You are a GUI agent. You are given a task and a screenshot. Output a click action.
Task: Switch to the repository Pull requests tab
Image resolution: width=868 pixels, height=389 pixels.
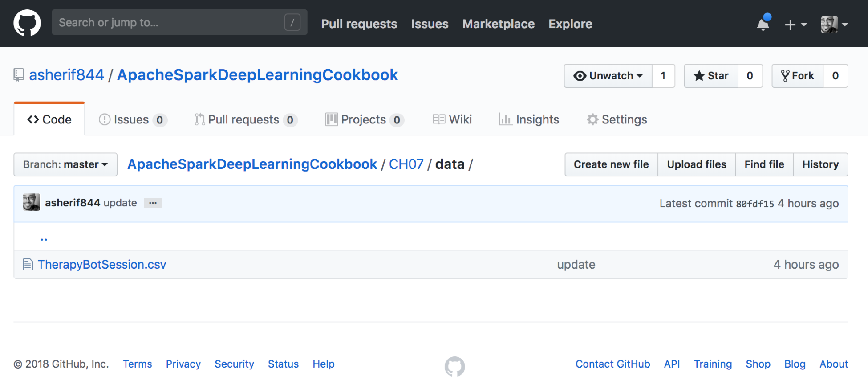pos(246,119)
